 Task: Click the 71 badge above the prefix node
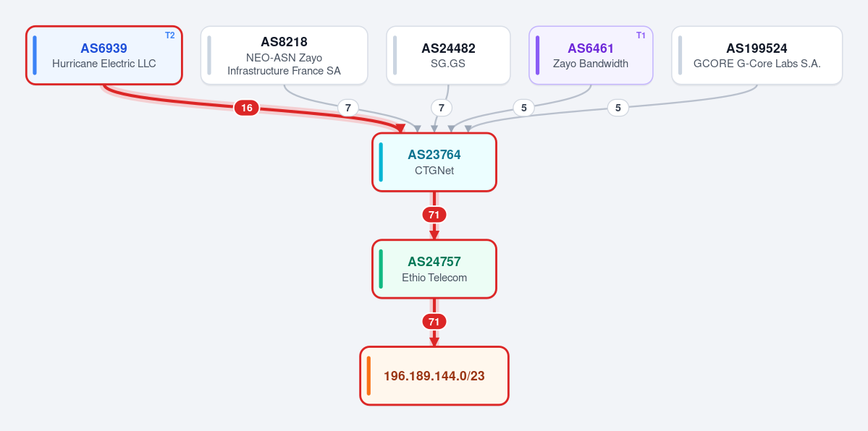(x=434, y=322)
